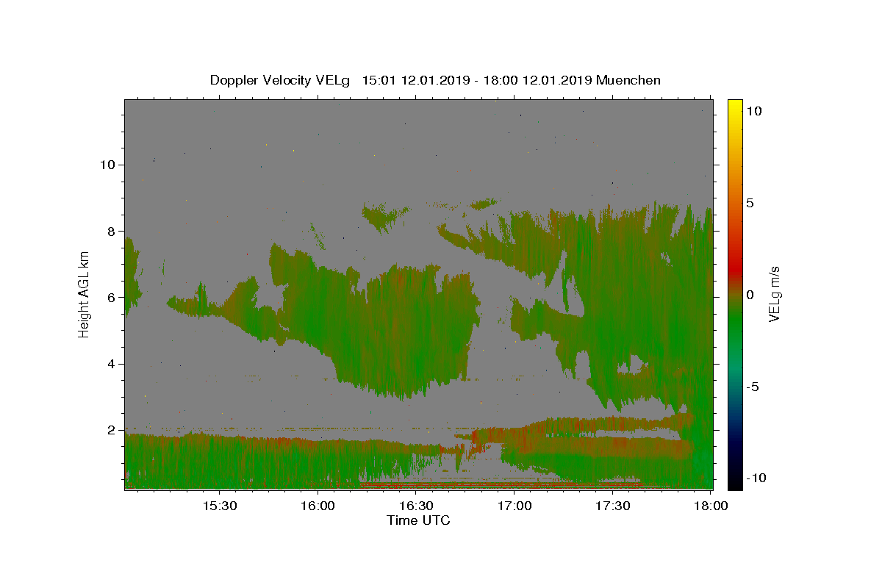
Task: Click the colorbar value -5
Action: (x=753, y=387)
